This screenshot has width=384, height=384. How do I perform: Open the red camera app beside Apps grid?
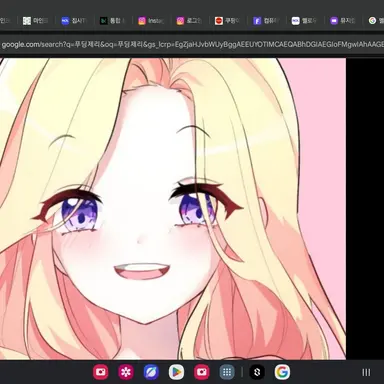pos(202,372)
